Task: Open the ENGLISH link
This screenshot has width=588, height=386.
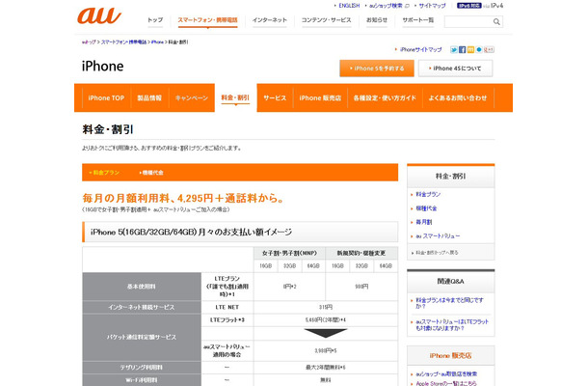Action: pos(349,6)
